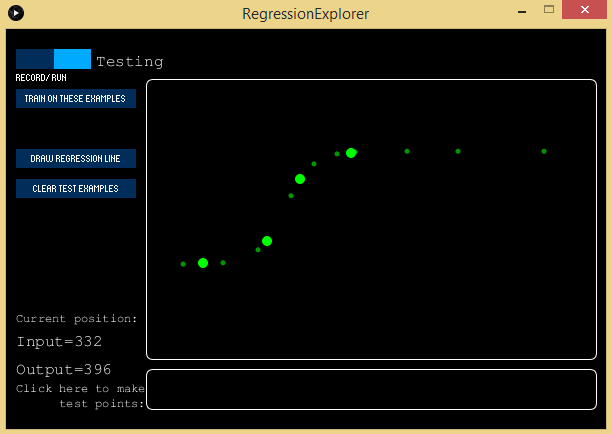Switch Record/Run toggle to the dark left half
Viewport: 612px width, 434px height.
35,59
